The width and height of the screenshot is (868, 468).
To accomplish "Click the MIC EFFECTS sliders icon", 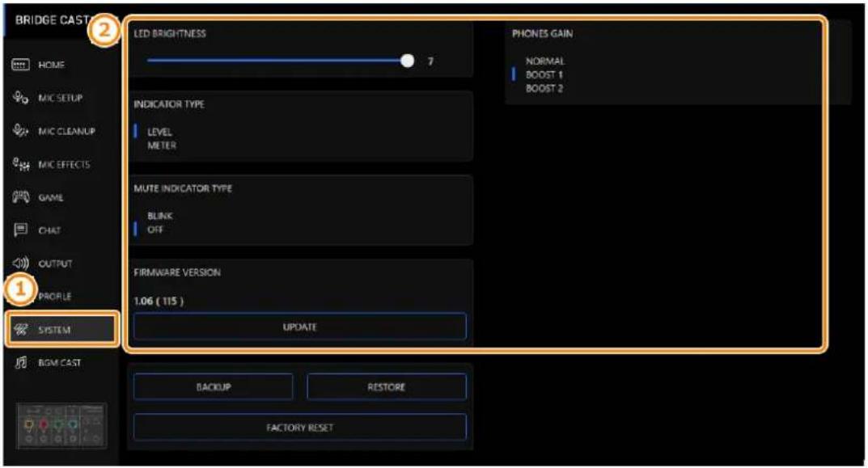I will point(20,164).
